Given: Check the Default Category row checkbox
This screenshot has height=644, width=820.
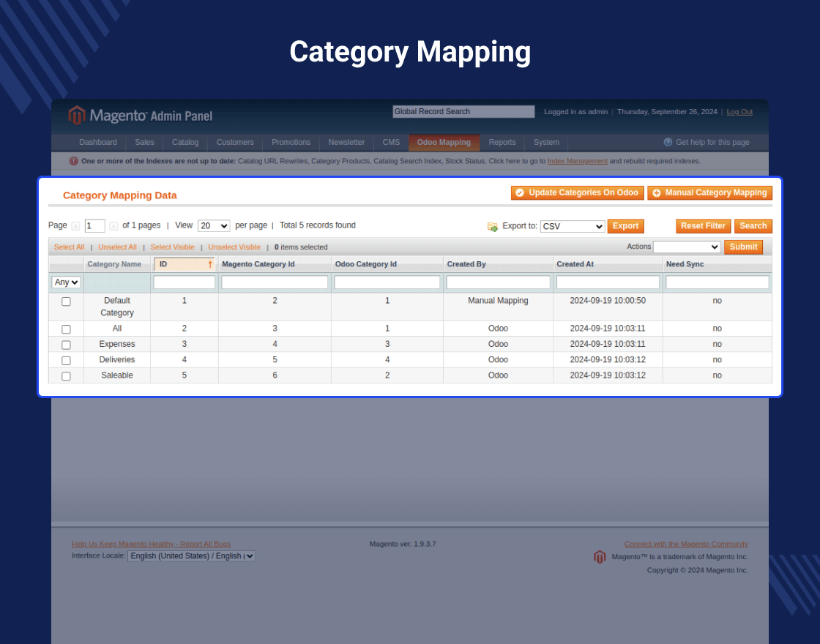Looking at the screenshot, I should [66, 302].
